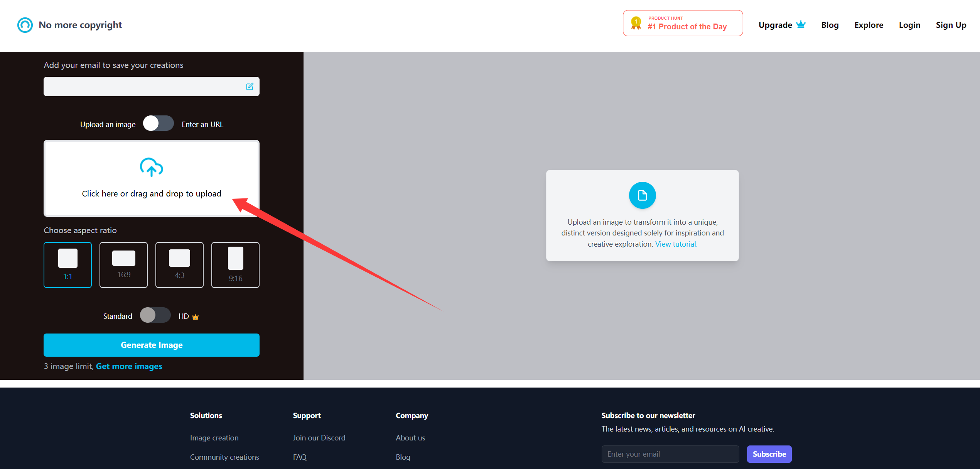
Task: Open the Blog menu item in header
Action: click(x=830, y=25)
